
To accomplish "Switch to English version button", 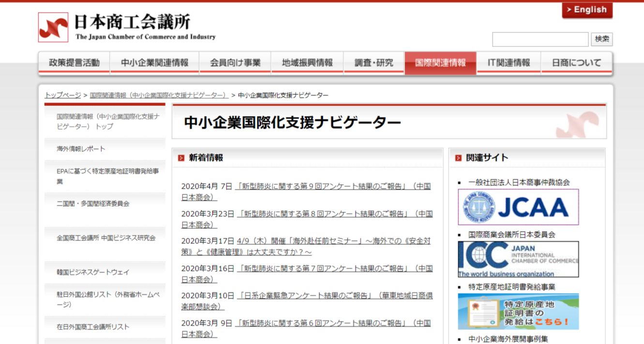I will click(x=587, y=10).
